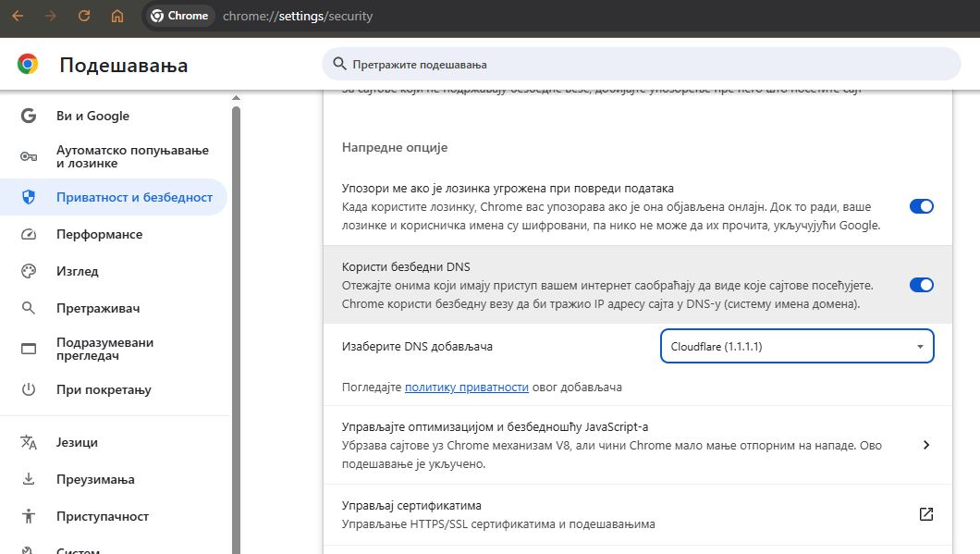Click the download icon for Преузимања
The width and height of the screenshot is (980, 554).
[28, 479]
